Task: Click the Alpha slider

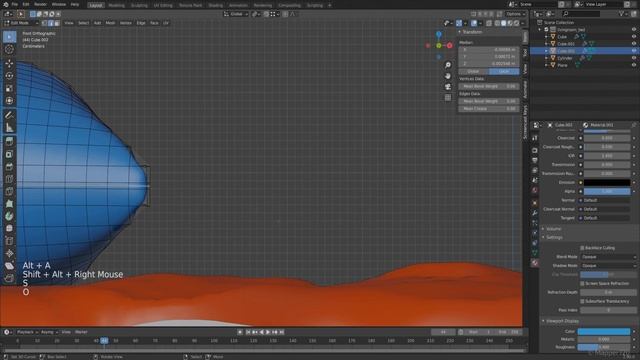Action: click(607, 191)
